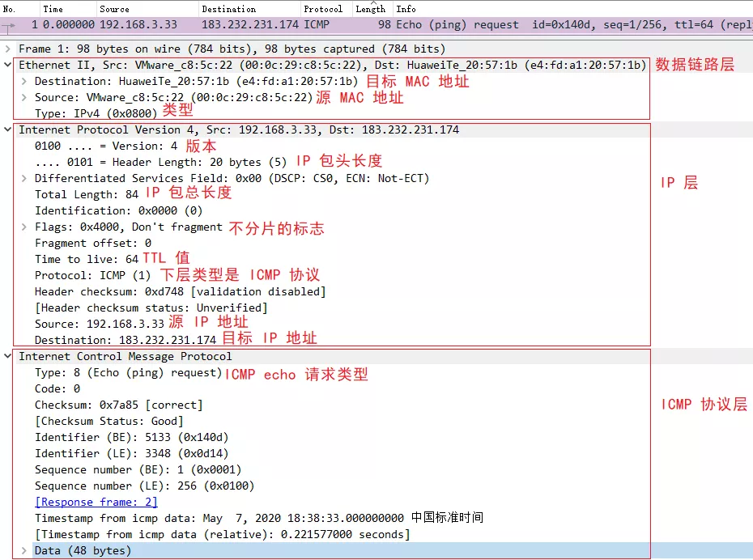Sort by Source column header
This screenshot has height=560, width=753.
(x=147, y=9)
